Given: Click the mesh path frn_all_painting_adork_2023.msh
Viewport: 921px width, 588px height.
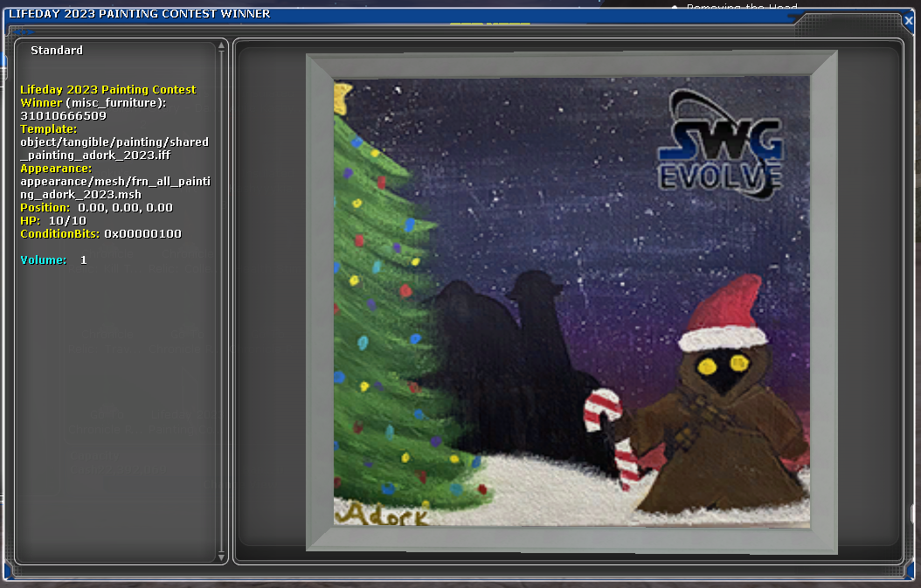Looking at the screenshot, I should click(x=115, y=188).
